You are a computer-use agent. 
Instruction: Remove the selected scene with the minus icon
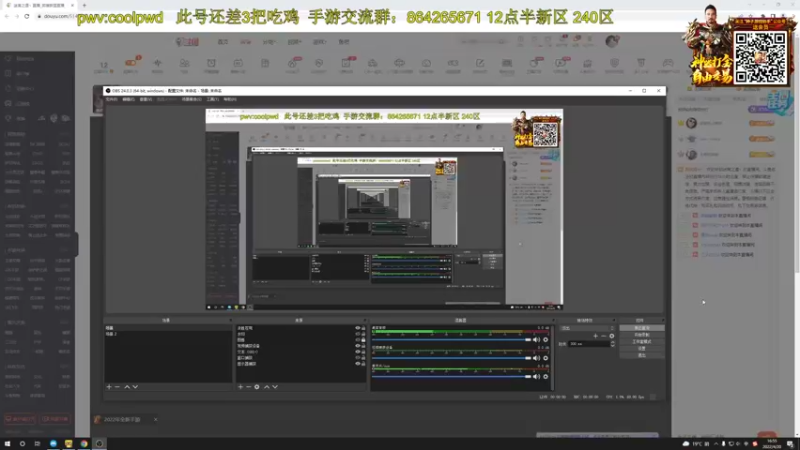coord(117,387)
